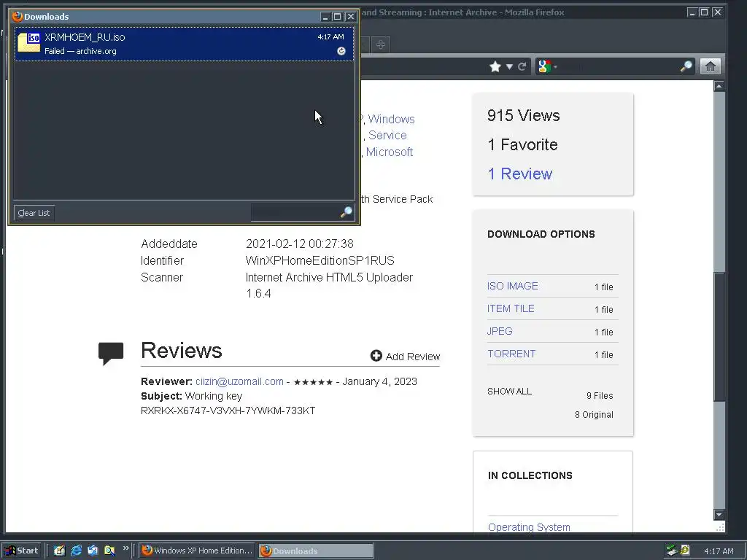Click the vertical scrollbar thumb
This screenshot has height=560, width=747.
[719, 337]
